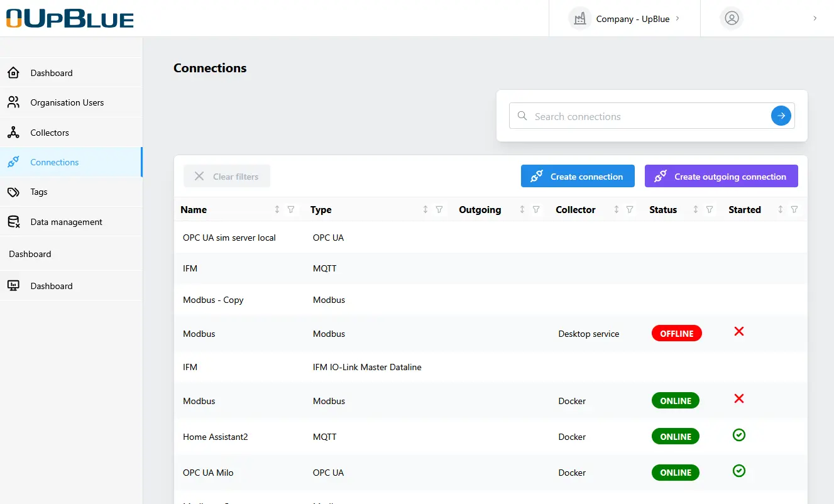Viewport: 834px width, 504px height.
Task: Open the user profile icon top right
Action: coord(731,18)
